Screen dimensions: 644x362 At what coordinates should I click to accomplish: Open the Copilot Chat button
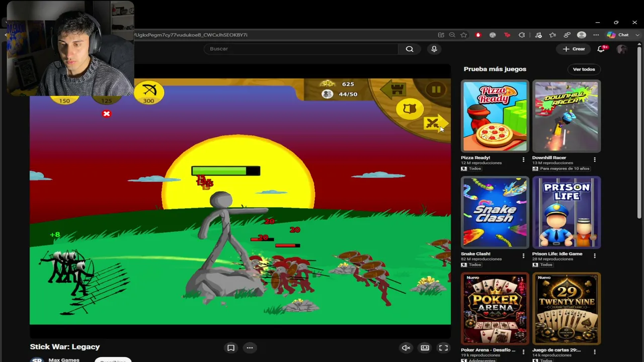tap(618, 35)
